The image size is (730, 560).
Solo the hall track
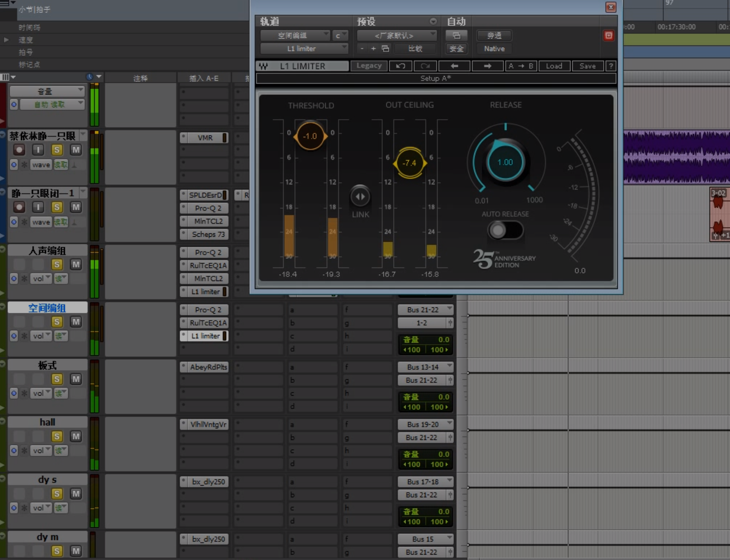point(57,436)
